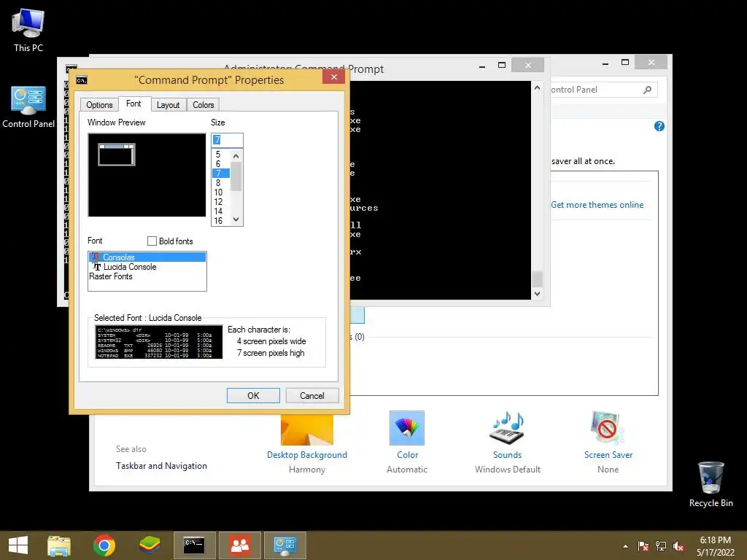Select Raster Fonts in the list
The width and height of the screenshot is (747, 560).
tap(147, 276)
